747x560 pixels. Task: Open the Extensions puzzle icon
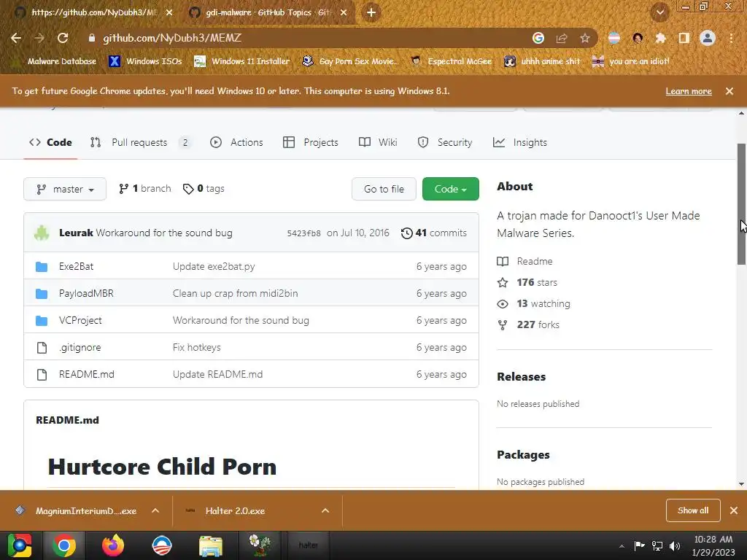[660, 38]
